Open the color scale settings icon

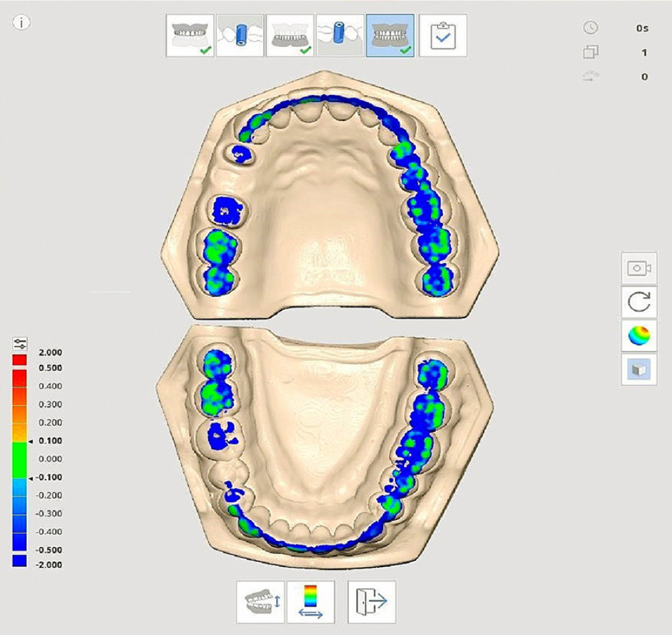tap(20, 343)
